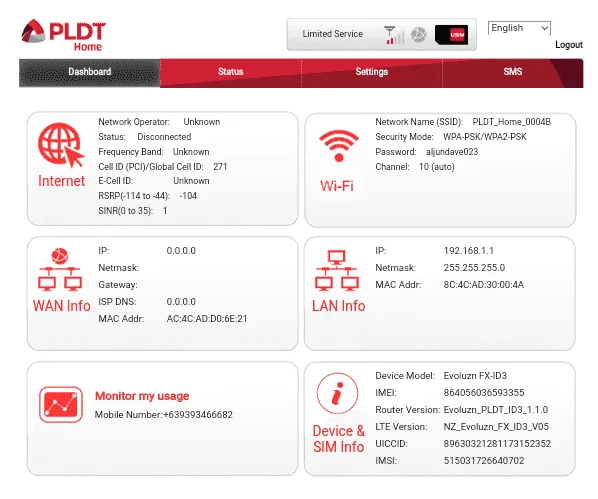Click the IMEI number 864056036593355
Screen dimensions: 598x499
484,393
